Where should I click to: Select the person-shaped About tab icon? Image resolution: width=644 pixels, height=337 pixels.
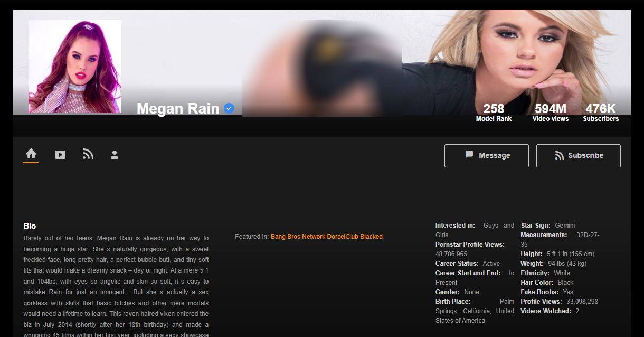click(115, 155)
